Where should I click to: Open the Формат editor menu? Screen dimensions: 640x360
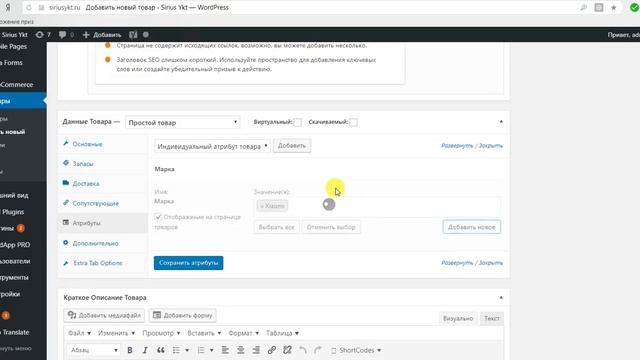(x=244, y=333)
